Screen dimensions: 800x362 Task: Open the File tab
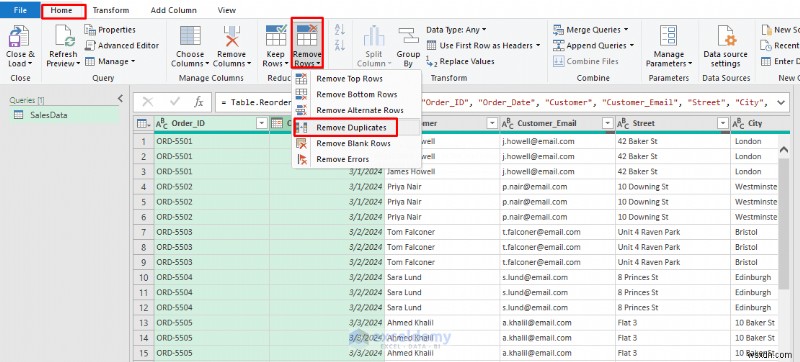coord(20,10)
